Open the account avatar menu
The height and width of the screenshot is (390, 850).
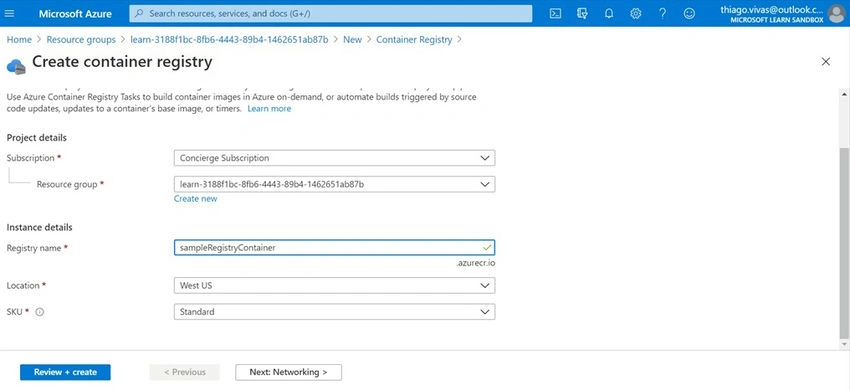click(x=836, y=14)
